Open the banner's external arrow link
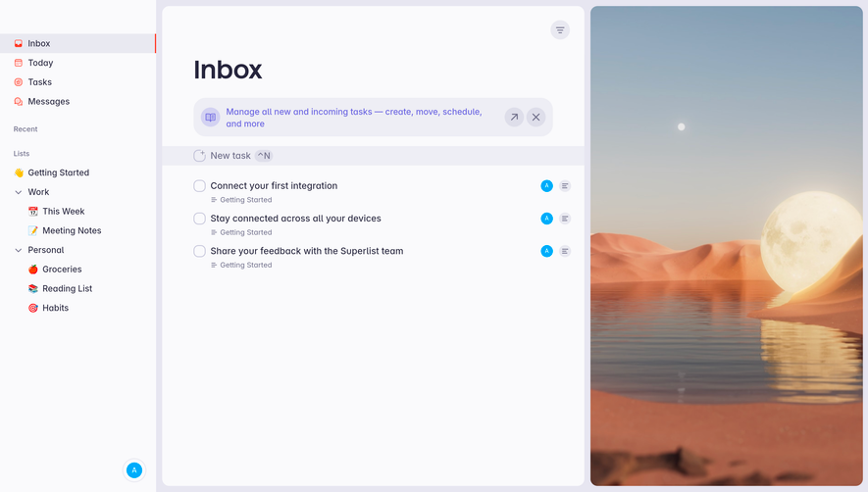The width and height of the screenshot is (868, 492). click(x=514, y=118)
